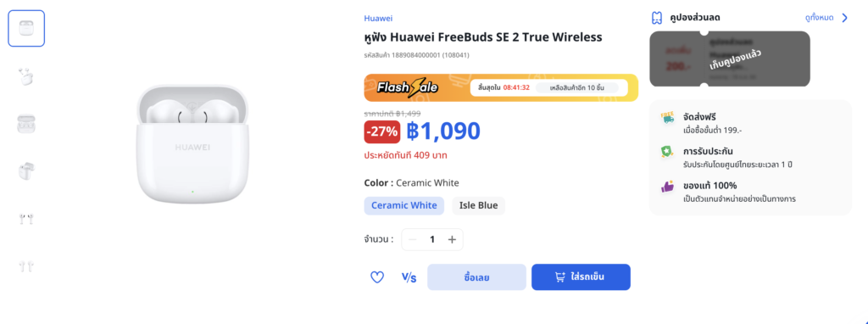Open the ดูทั้งหมด view all link
The image size is (868, 324).
click(820, 18)
